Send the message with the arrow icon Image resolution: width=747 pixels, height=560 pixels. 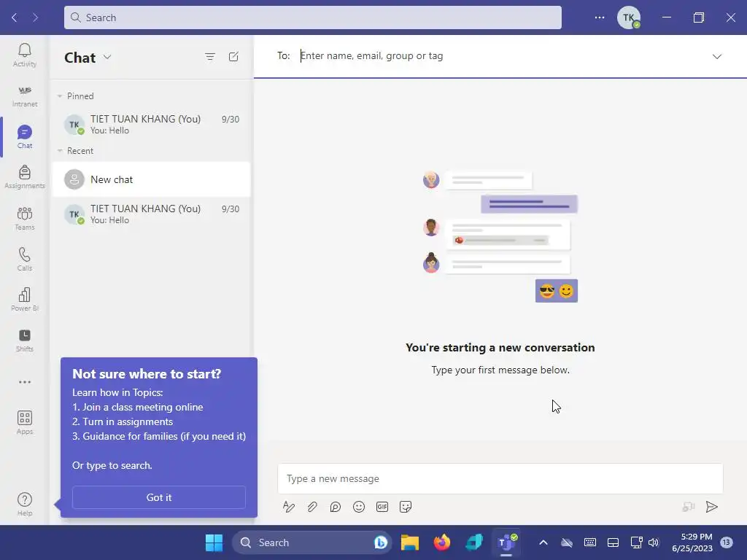(712, 507)
